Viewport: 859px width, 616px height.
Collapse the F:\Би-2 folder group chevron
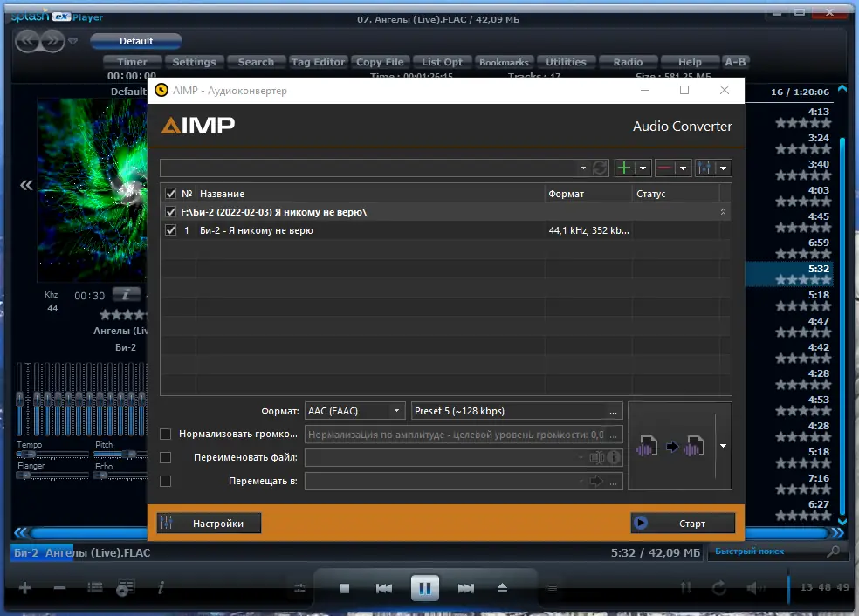click(723, 212)
